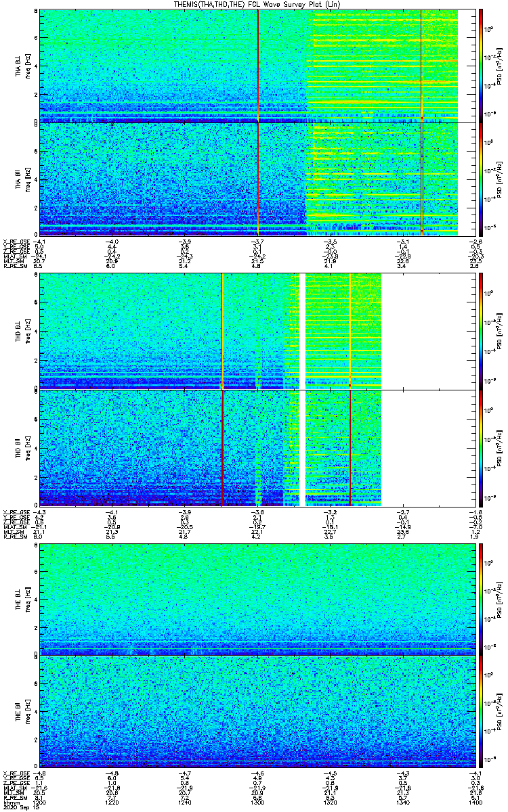Click the '1340' time tick label
508x812 pixels.
[402, 802]
